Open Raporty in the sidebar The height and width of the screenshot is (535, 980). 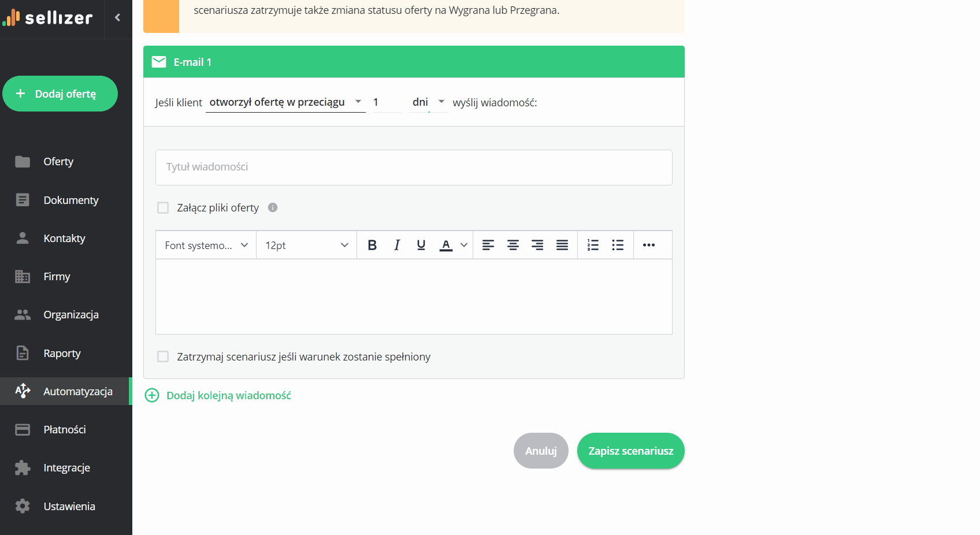(62, 353)
